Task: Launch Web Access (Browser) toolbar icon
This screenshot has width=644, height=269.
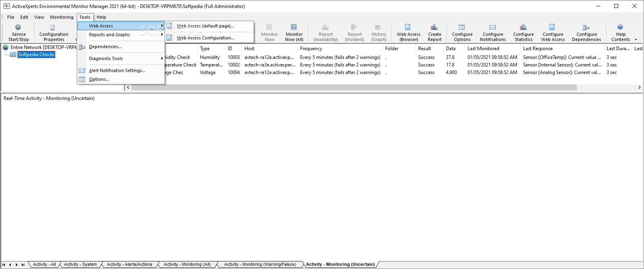Action: click(408, 27)
